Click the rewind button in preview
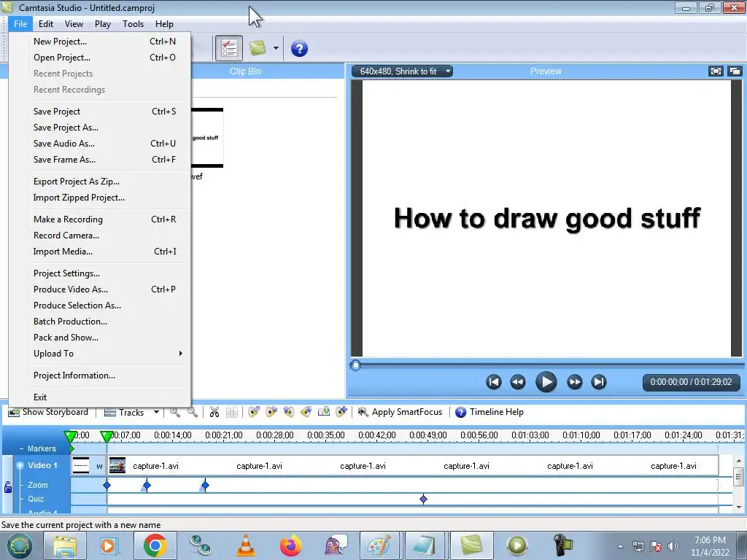 [x=518, y=382]
